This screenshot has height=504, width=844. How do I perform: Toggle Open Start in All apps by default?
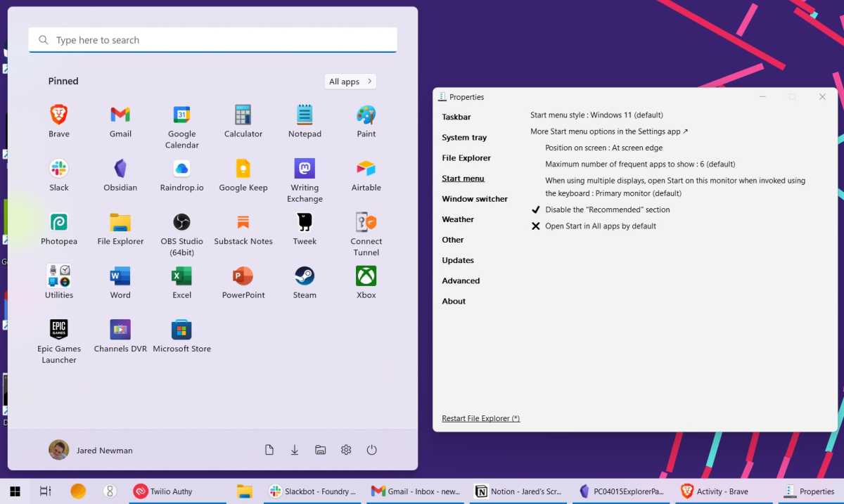point(593,226)
